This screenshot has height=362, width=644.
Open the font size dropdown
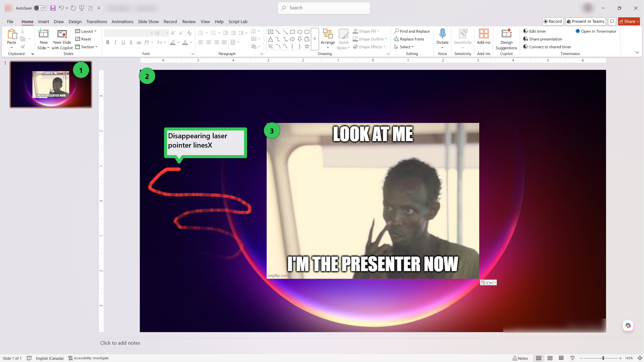click(167, 33)
